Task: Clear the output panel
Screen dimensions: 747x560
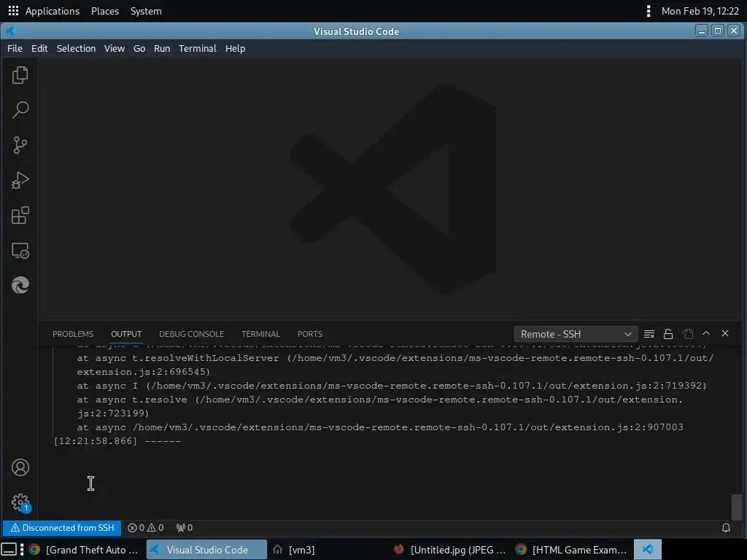Action: click(649, 334)
